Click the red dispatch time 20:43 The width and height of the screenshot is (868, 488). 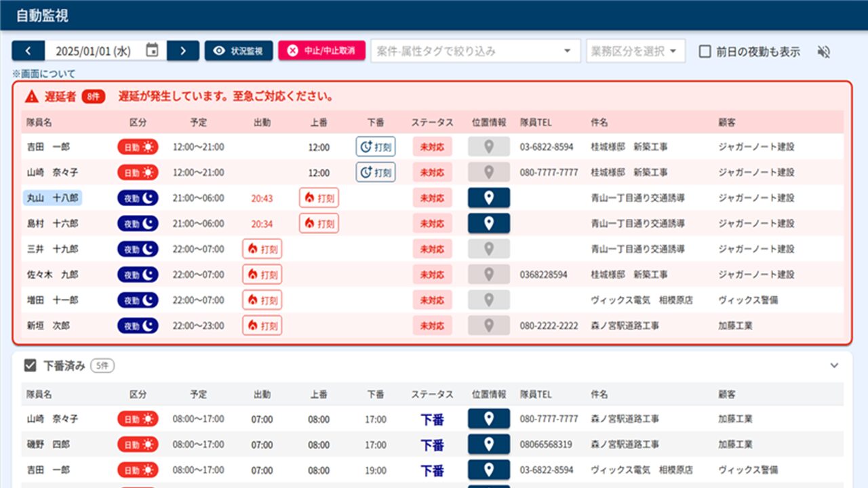click(x=262, y=198)
